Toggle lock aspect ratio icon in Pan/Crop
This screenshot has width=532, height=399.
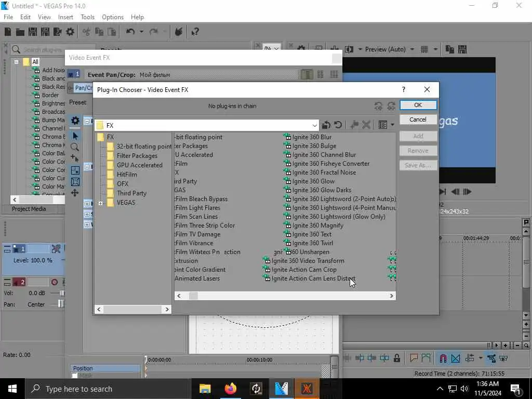(x=75, y=170)
